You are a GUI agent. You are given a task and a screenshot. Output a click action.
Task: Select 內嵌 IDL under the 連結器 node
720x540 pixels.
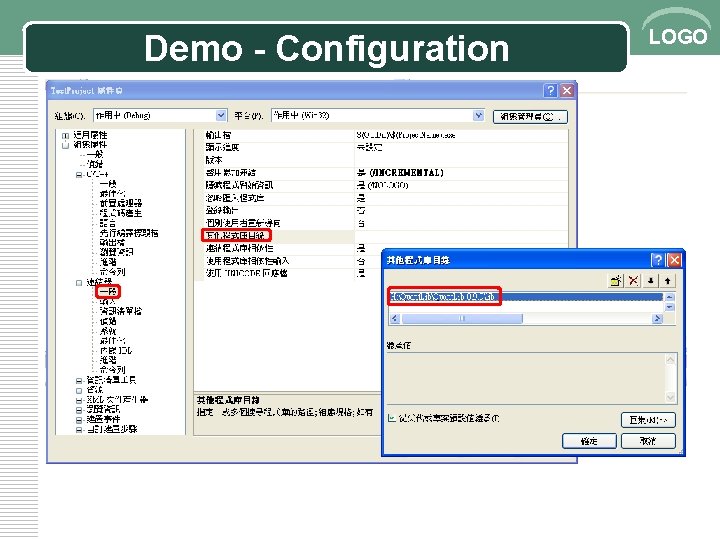(x=116, y=350)
